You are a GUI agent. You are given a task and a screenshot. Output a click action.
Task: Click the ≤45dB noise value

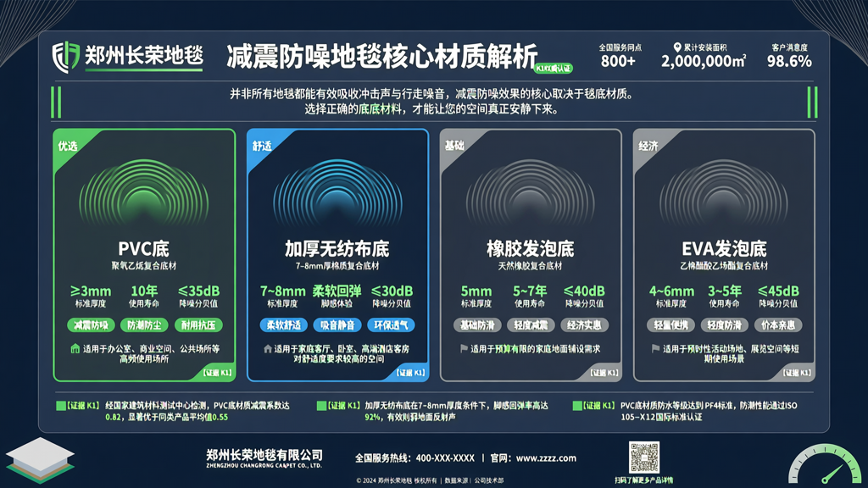(778, 291)
